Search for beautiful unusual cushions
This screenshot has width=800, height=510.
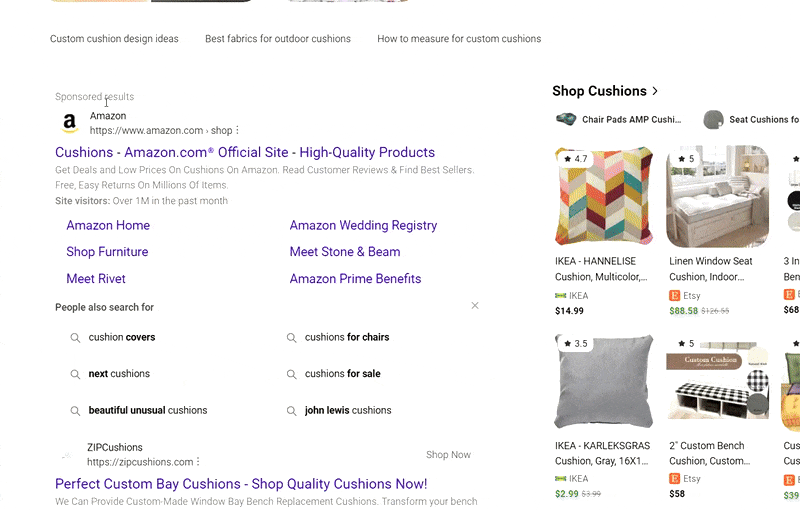tap(147, 411)
